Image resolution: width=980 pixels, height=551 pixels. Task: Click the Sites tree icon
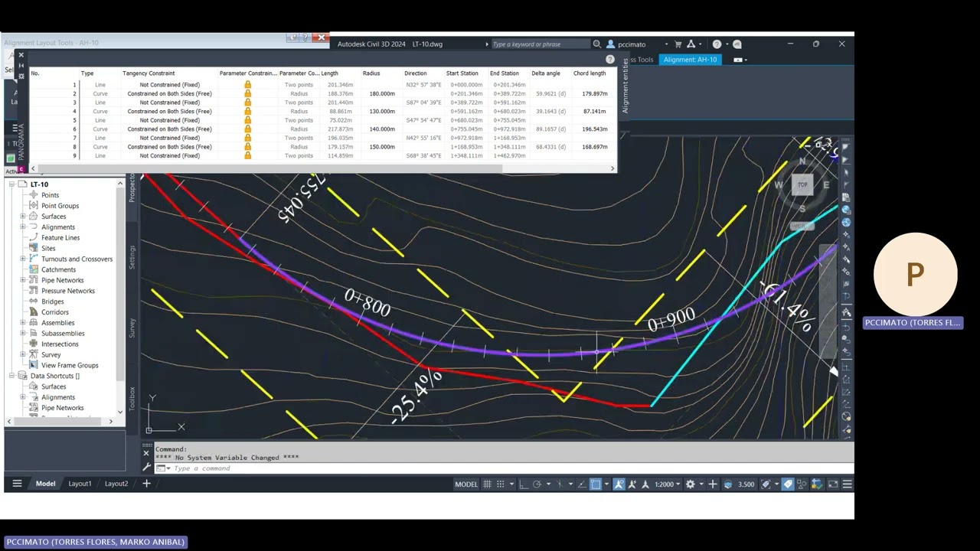34,248
